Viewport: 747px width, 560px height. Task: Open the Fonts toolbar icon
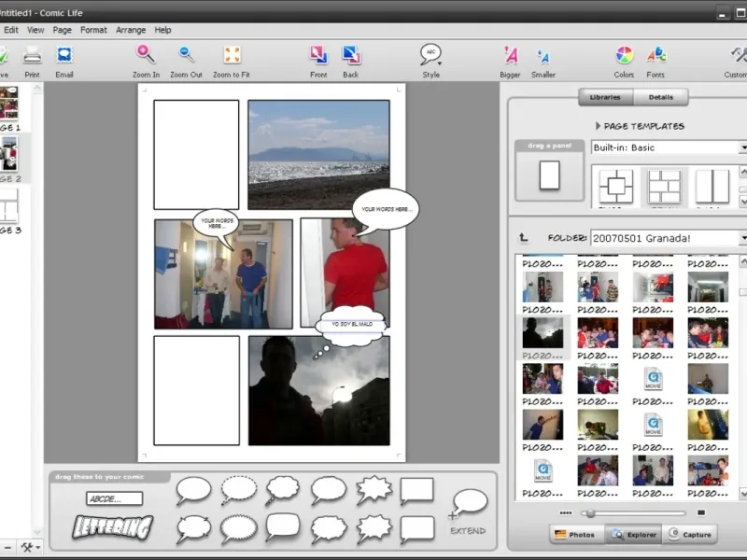point(656,55)
